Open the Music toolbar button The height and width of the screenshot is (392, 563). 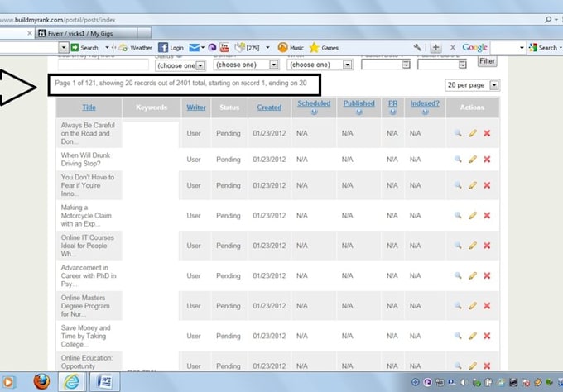(291, 48)
